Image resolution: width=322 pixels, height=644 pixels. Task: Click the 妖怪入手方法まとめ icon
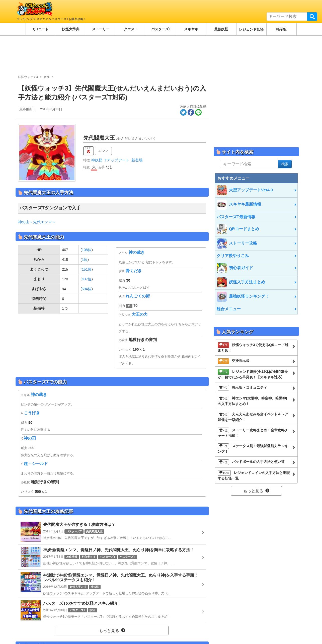point(222,282)
